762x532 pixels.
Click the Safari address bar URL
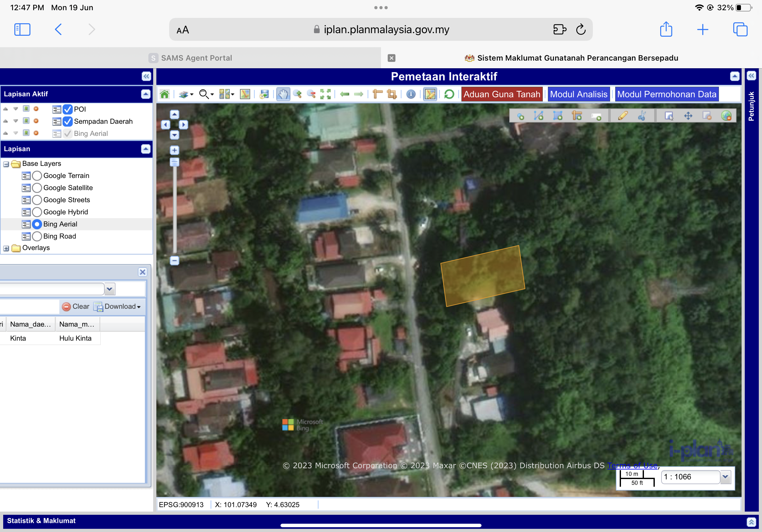click(386, 30)
